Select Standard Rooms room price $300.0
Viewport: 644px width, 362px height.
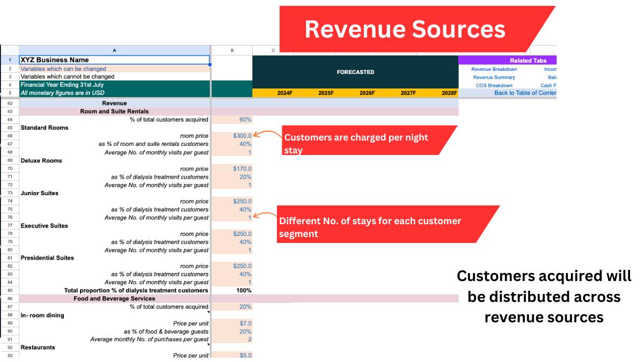click(232, 136)
